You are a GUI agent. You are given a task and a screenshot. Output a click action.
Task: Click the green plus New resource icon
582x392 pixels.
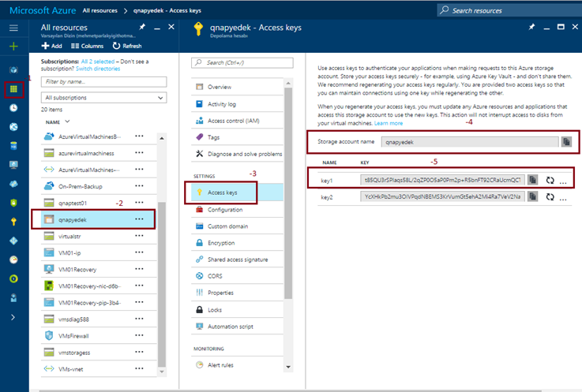point(13,47)
